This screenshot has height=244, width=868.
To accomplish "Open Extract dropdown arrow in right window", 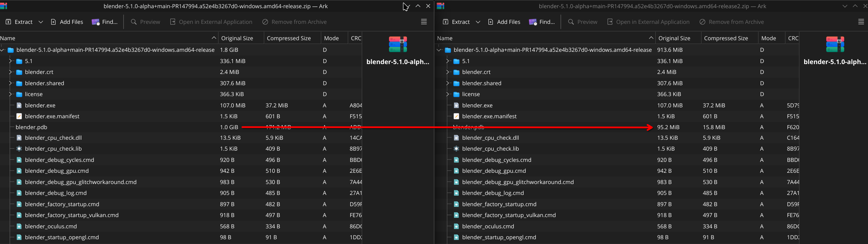I will (x=478, y=22).
